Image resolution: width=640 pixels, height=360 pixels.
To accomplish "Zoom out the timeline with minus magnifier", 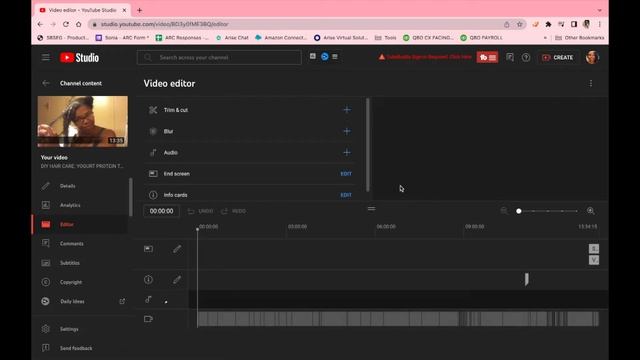I will click(504, 211).
